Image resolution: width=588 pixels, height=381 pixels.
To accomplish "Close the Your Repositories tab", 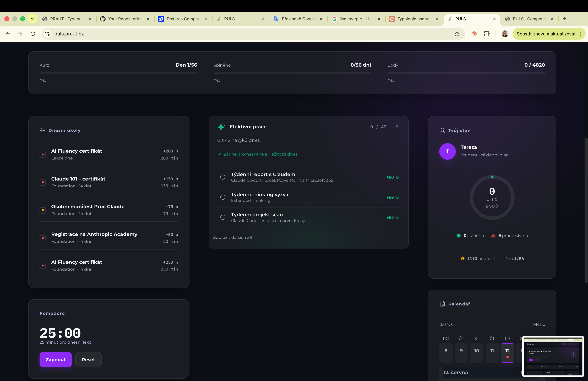I will [x=148, y=19].
